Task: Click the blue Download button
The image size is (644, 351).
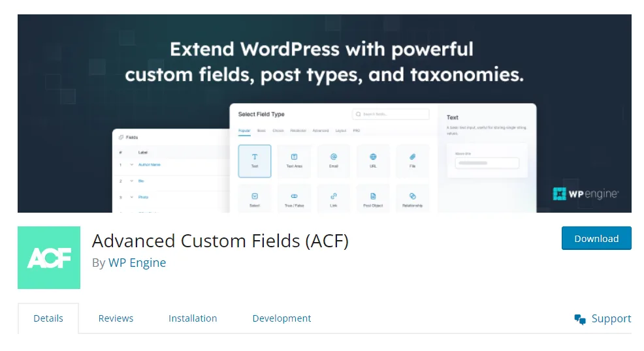Action: (596, 238)
